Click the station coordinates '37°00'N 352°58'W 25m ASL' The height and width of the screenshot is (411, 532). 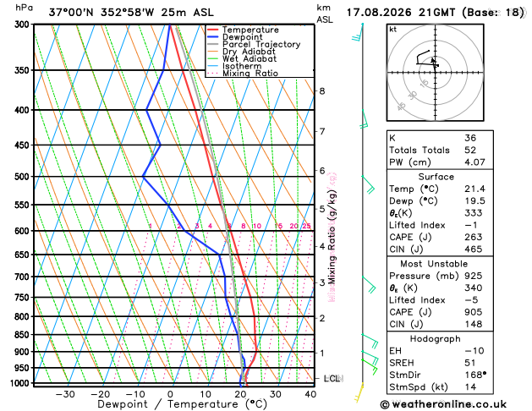(131, 13)
